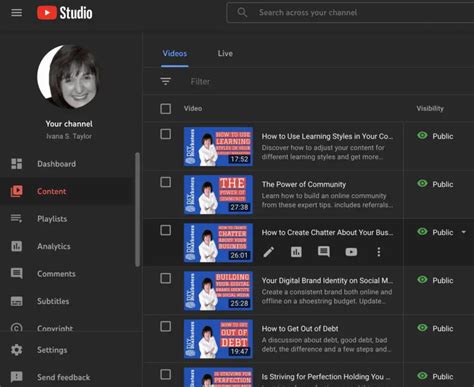Click eye icon for Power of Community

422,183
